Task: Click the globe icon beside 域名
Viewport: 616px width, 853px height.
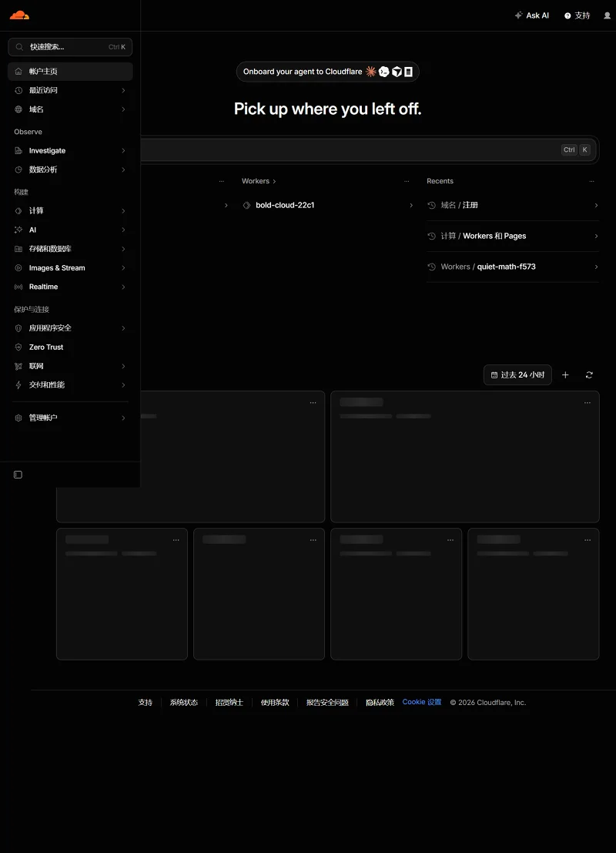Action: (x=18, y=109)
